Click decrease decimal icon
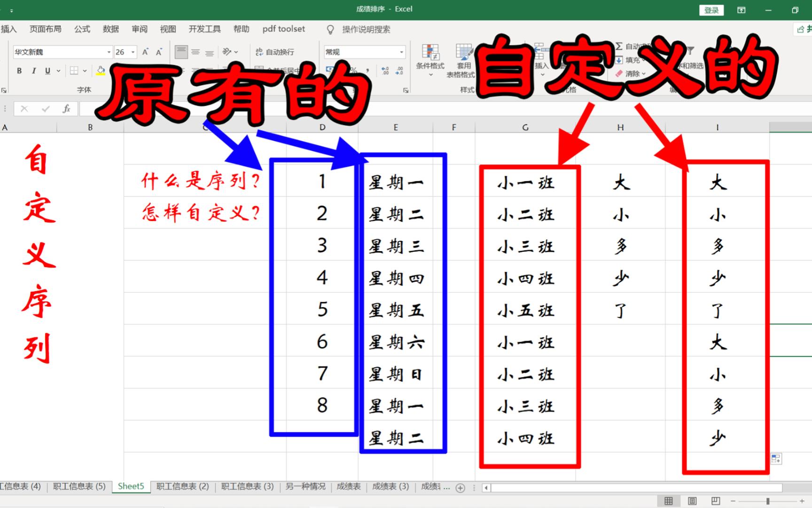Viewport: 812px width, 508px height. tap(399, 71)
